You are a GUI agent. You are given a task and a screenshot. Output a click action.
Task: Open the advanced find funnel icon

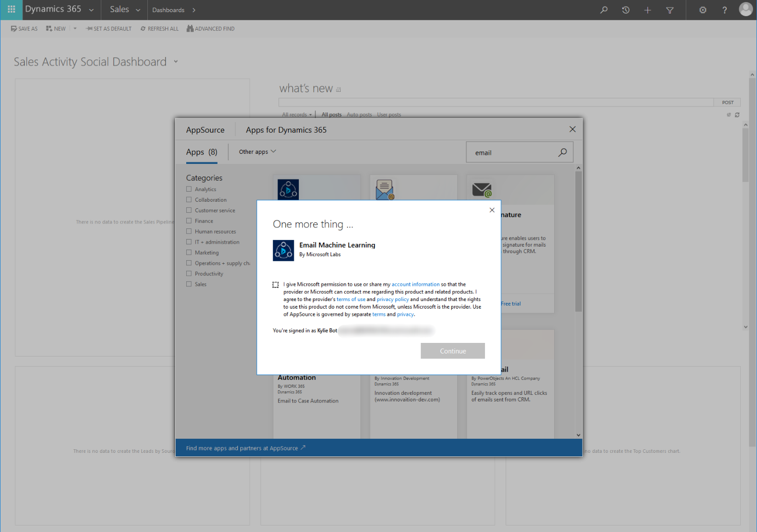click(670, 10)
